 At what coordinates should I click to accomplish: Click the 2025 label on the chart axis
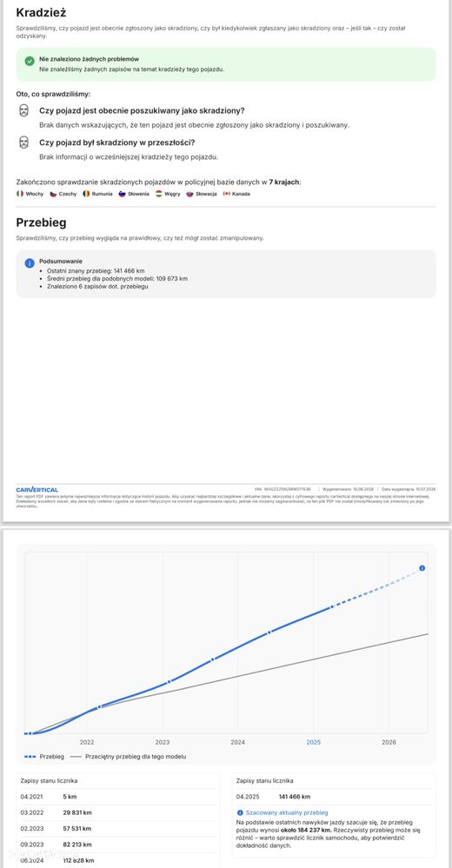click(314, 742)
